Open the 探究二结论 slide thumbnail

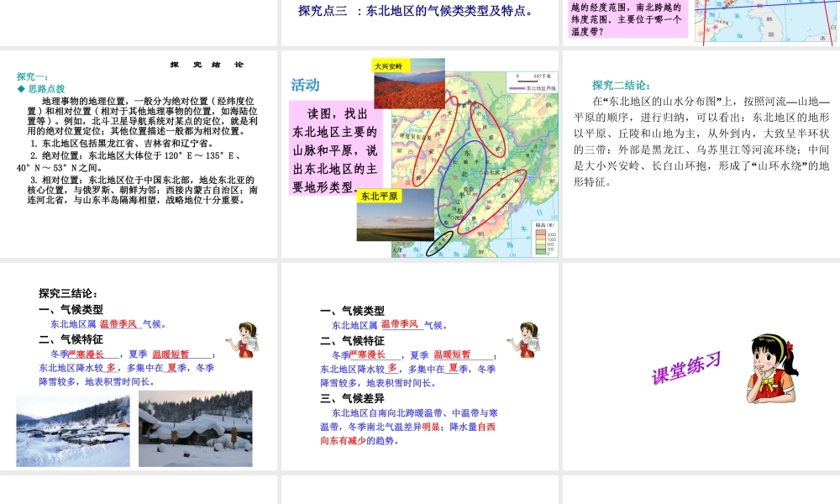click(x=701, y=155)
